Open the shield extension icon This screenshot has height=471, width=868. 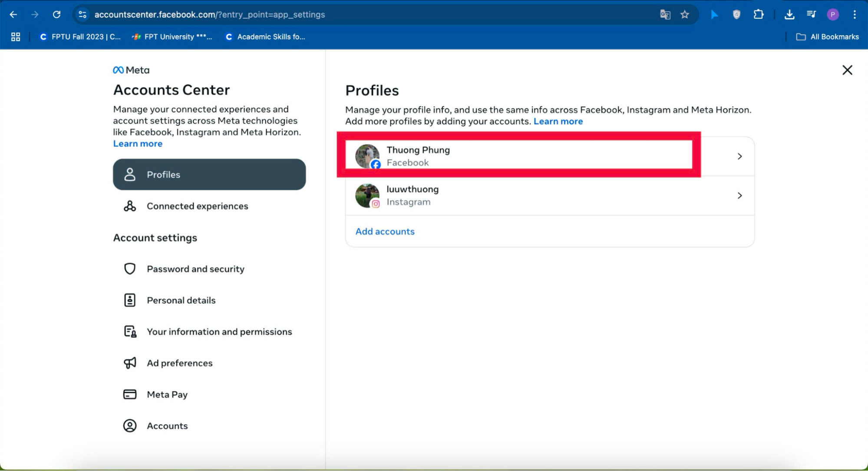coord(736,14)
